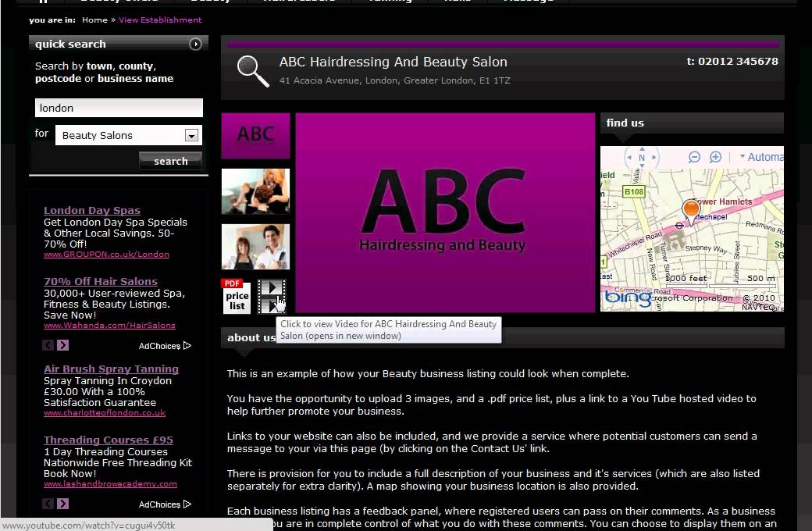This screenshot has width=812, height=531.
Task: Play the salon video filmstrip icon
Action: (x=272, y=296)
